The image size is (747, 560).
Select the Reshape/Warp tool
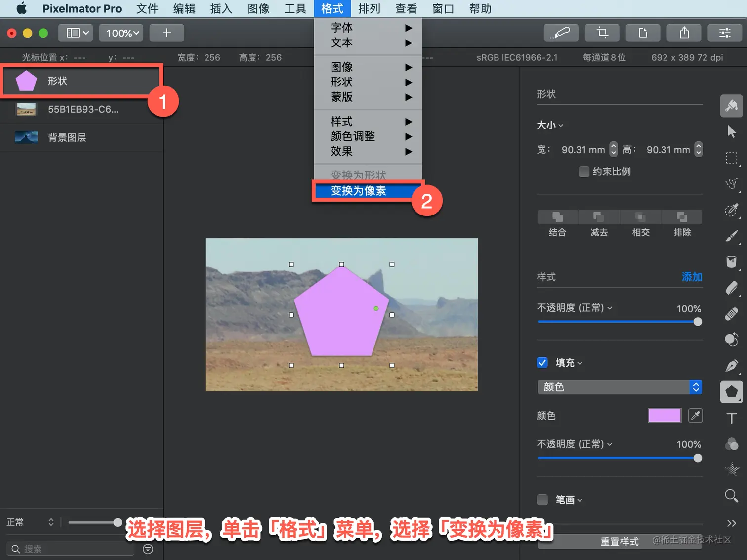point(731,340)
